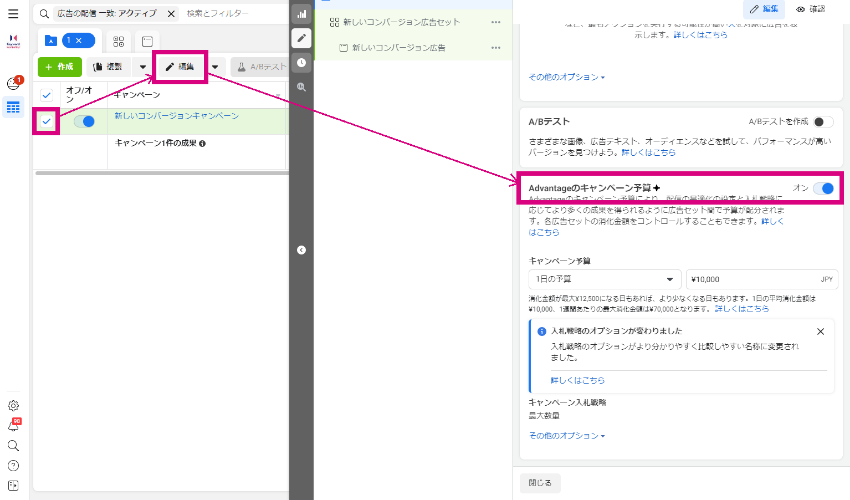Screen dimensions: 850x500
Task: Click the ad icon before 新しいコンバージョン広告
Action: pos(343,48)
